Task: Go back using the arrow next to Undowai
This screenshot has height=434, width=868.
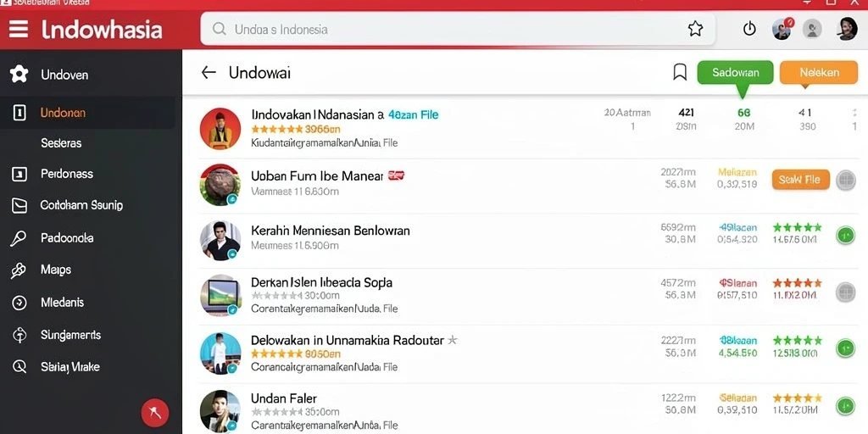Action: point(209,72)
